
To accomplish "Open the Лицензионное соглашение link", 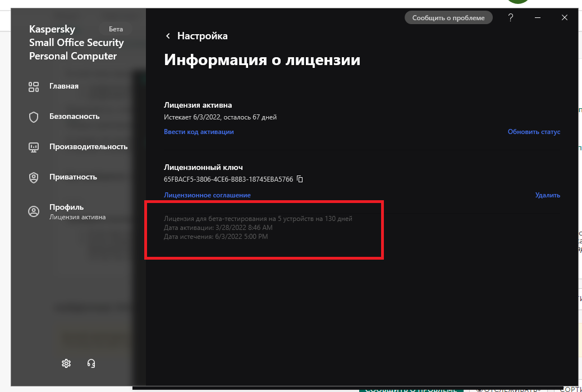I will pos(207,195).
